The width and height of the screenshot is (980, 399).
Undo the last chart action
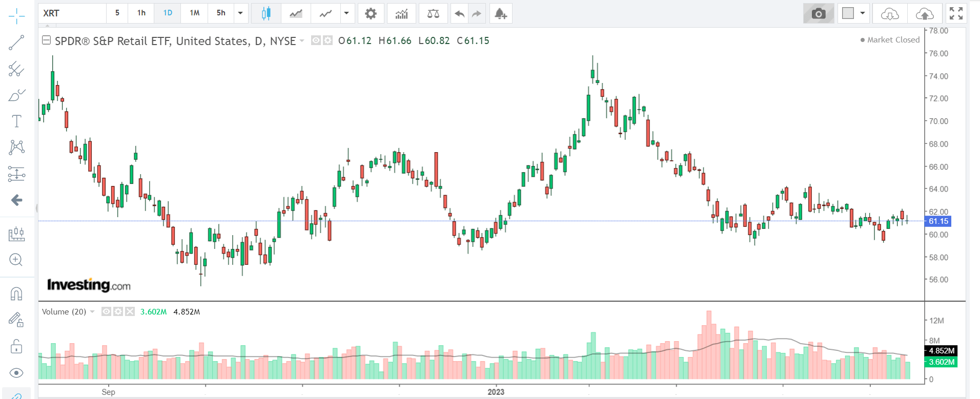(x=460, y=14)
